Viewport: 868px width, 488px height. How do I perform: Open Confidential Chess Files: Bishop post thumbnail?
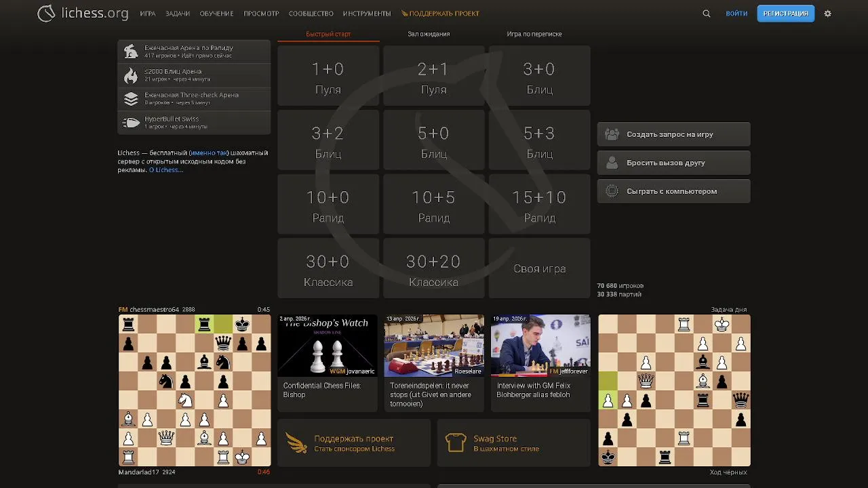pos(328,345)
